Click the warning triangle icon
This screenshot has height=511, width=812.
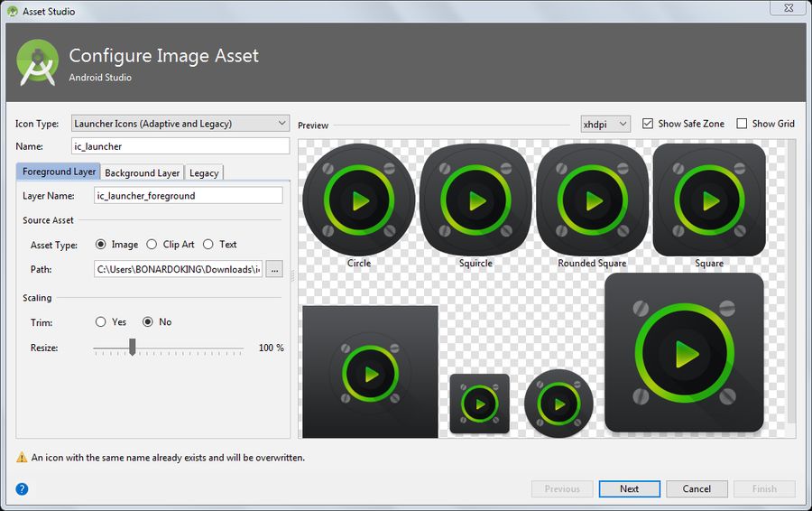pos(22,458)
